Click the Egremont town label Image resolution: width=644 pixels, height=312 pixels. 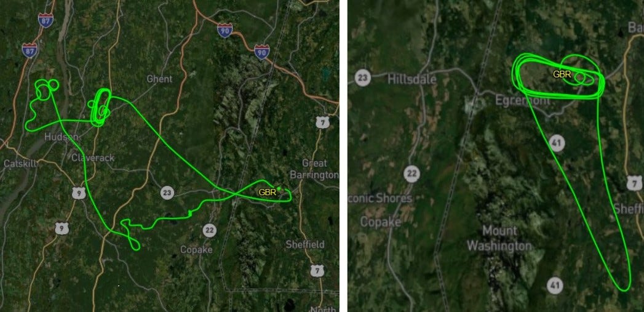tap(522, 101)
